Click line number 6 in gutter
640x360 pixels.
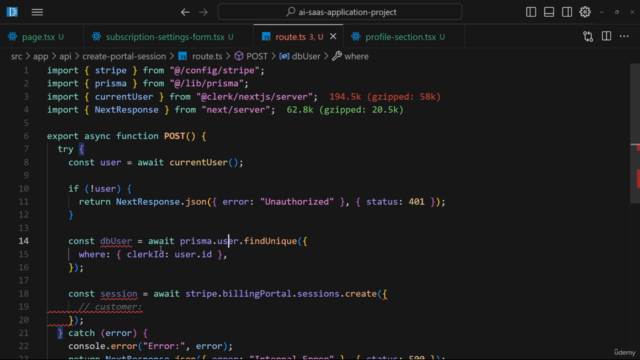tap(26, 136)
